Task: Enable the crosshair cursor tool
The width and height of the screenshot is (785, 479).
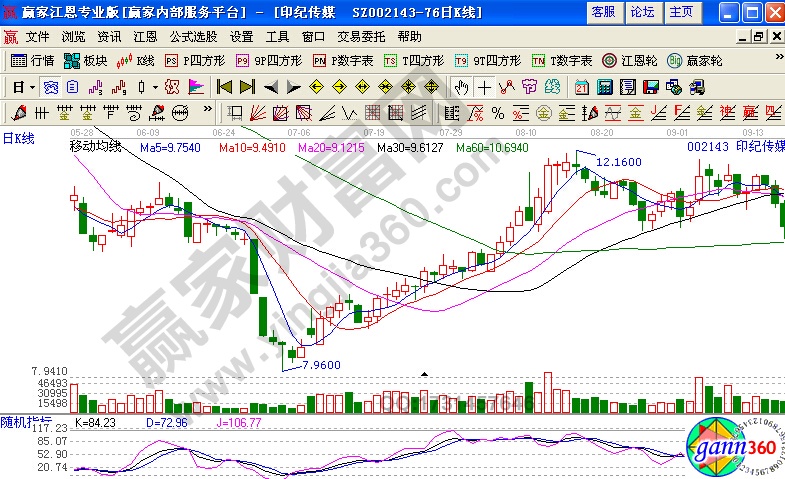Action: click(x=484, y=86)
